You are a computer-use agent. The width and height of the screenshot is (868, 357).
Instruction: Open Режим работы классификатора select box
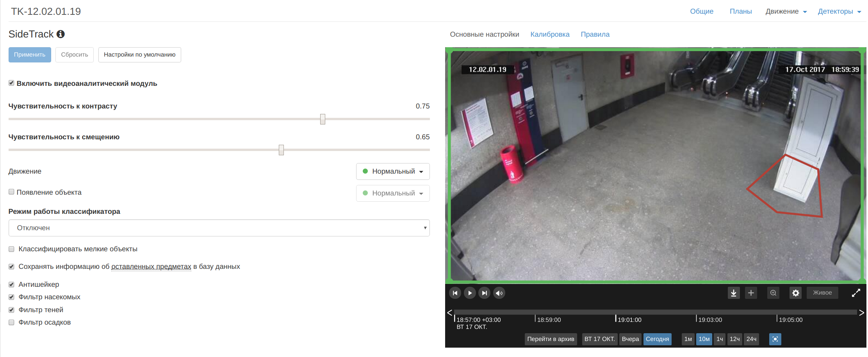219,228
